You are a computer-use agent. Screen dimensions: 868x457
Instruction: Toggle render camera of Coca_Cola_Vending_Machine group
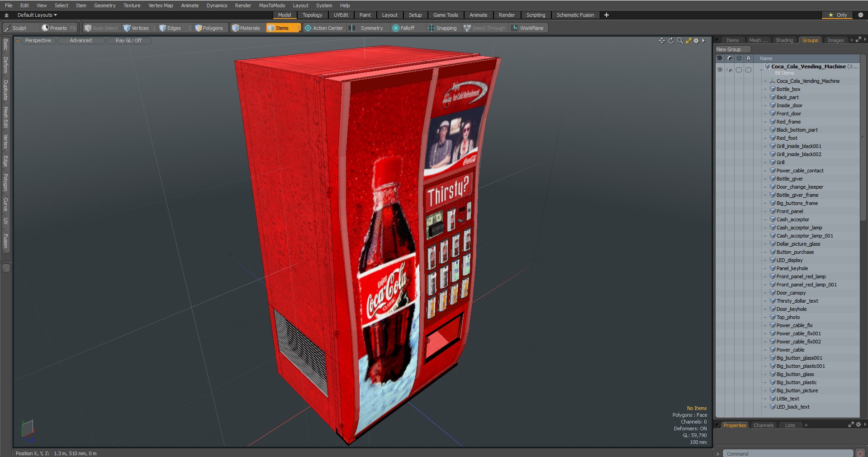coord(729,70)
